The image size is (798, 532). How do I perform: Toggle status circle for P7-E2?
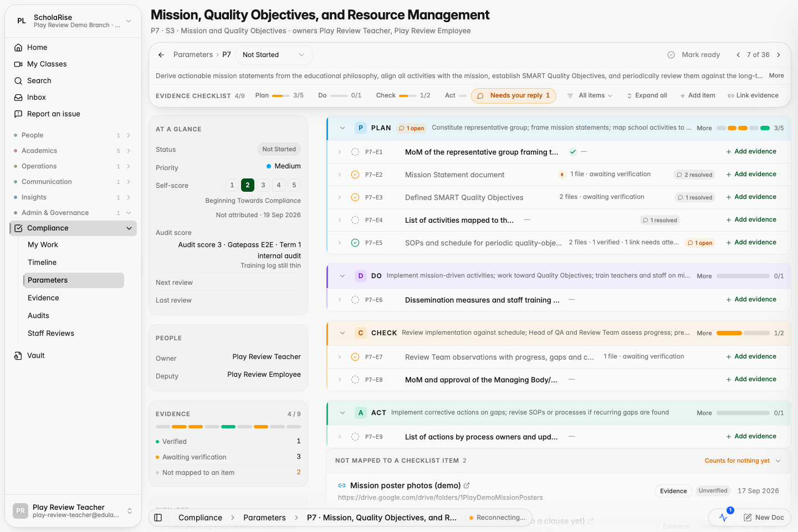pos(355,175)
